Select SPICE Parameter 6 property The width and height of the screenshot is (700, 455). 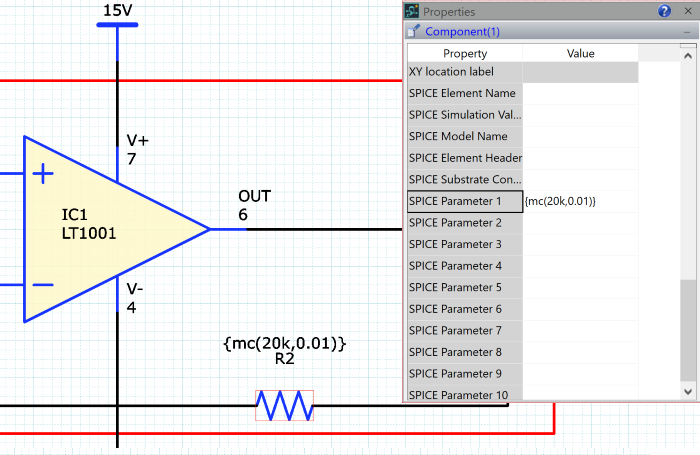click(x=465, y=309)
